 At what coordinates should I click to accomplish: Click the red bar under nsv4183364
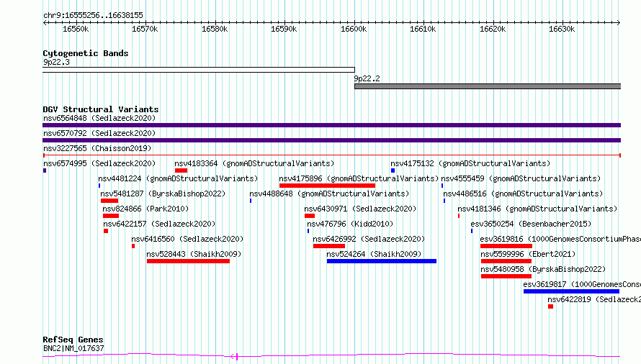click(181, 170)
